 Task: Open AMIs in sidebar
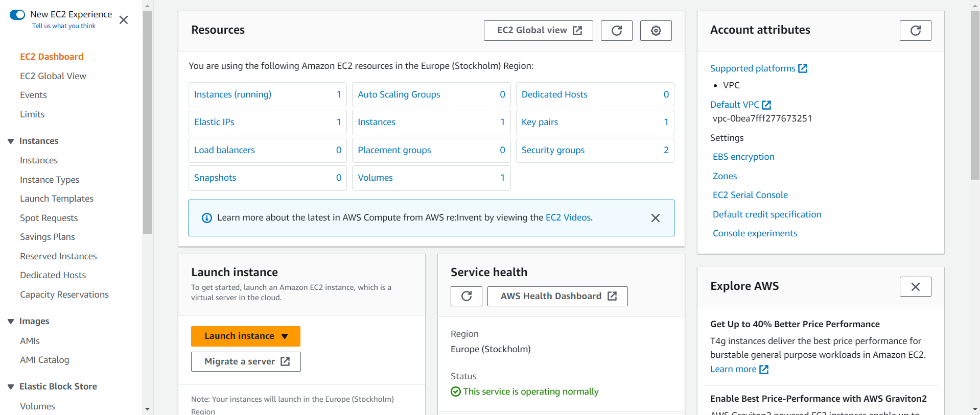(x=30, y=341)
